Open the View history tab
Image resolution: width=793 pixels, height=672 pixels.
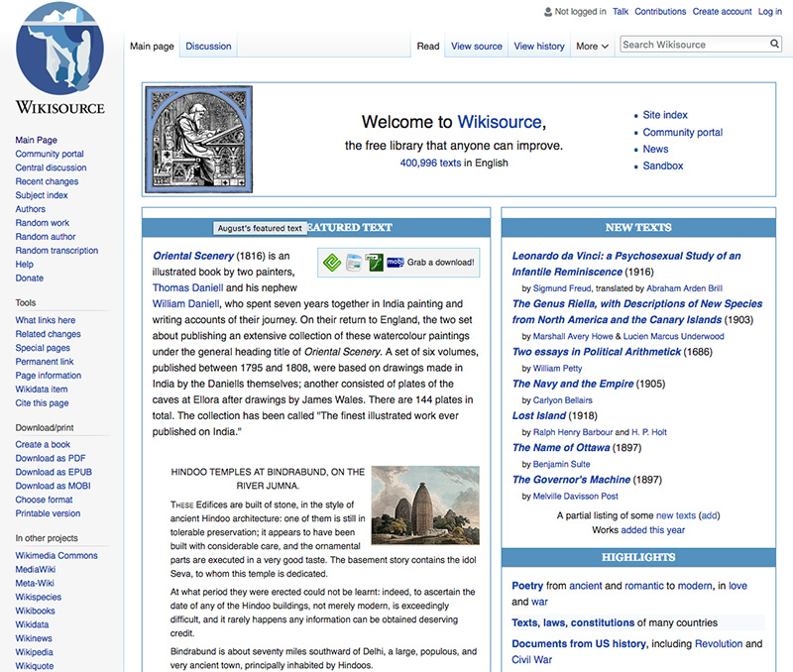(539, 47)
